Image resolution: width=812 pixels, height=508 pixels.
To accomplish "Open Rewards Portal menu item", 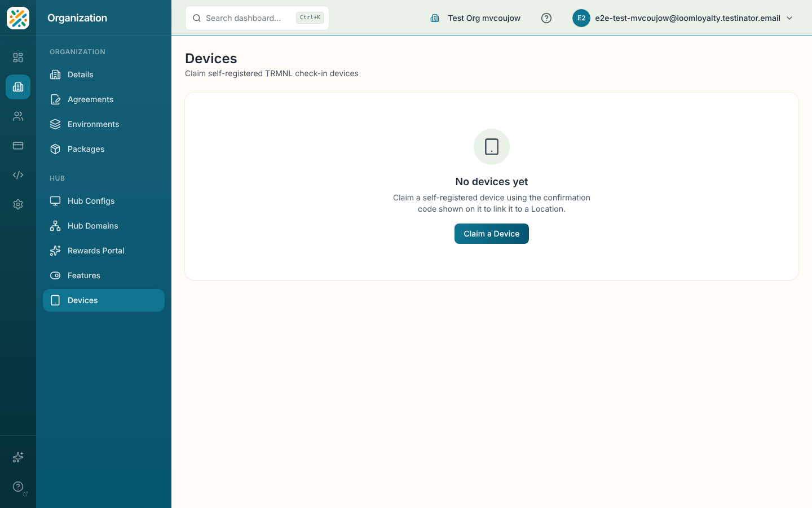I will [x=104, y=251].
